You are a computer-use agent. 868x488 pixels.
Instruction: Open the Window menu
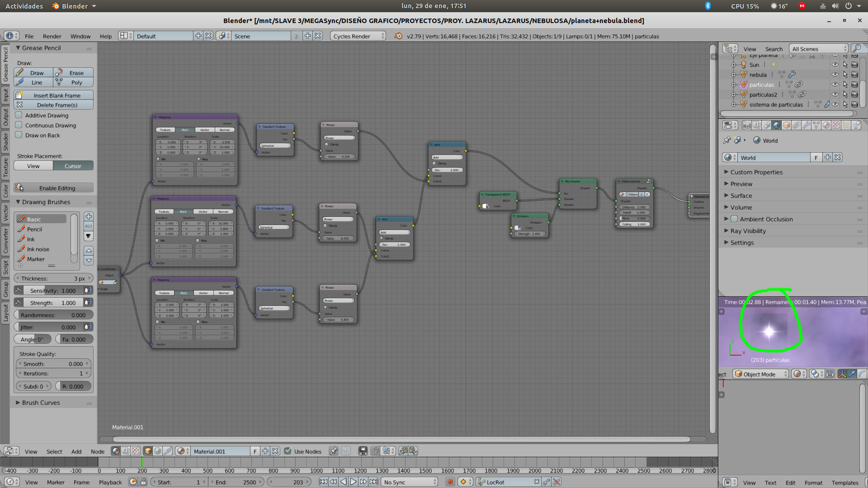tap(80, 36)
